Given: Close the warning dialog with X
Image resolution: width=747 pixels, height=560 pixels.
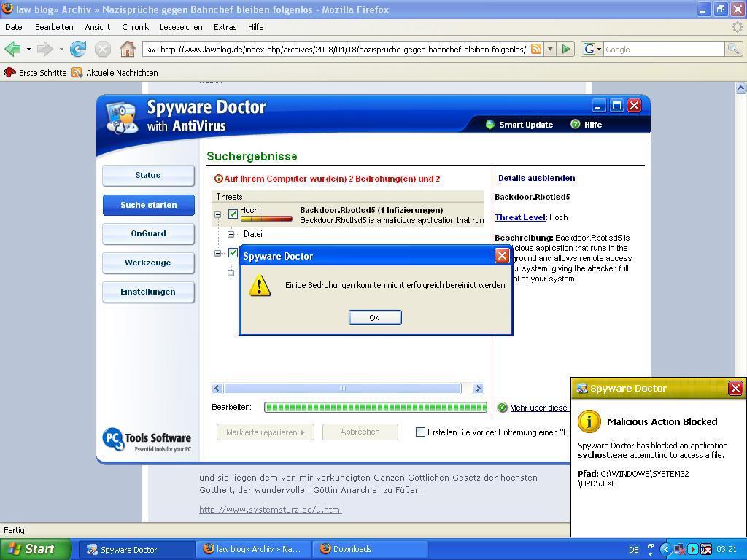Looking at the screenshot, I should 502,256.
